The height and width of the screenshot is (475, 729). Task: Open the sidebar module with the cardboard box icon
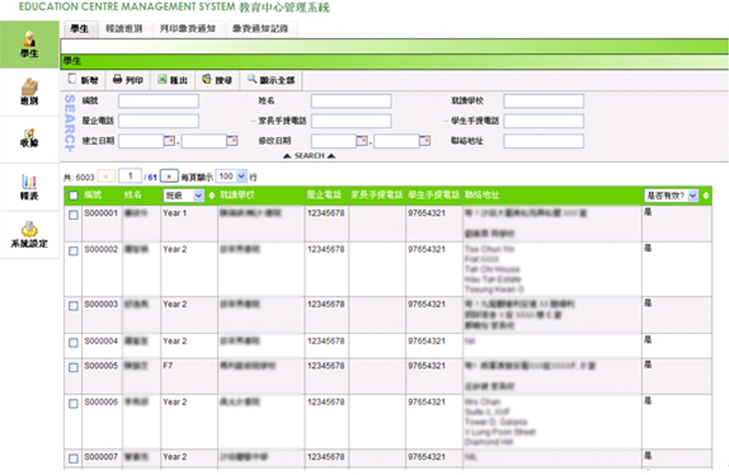[29, 92]
